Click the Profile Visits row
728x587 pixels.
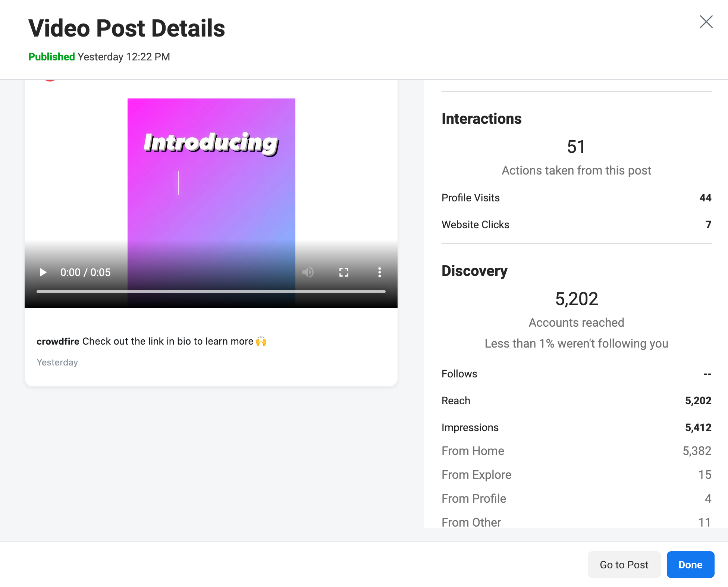coord(576,198)
